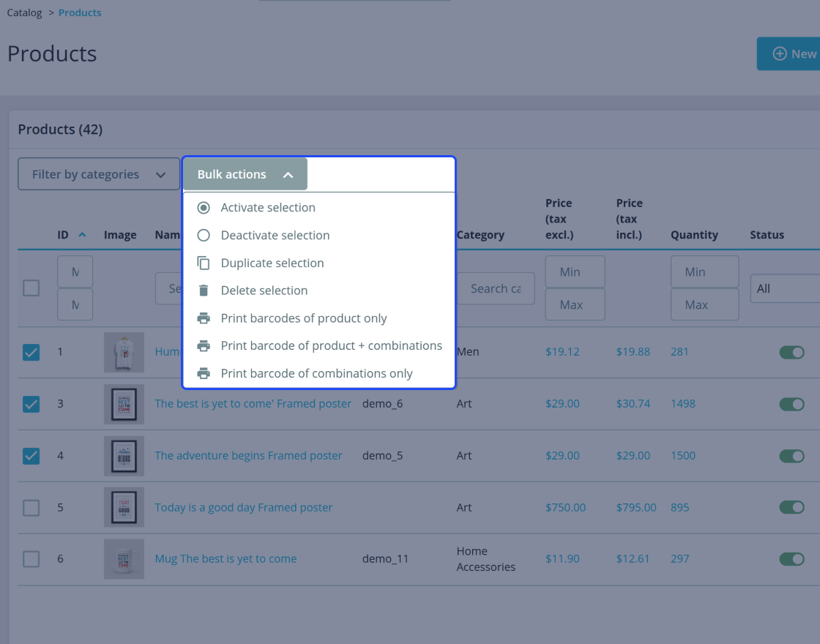Click the ID column sort arrow
This screenshot has height=644, width=820.
pos(82,235)
